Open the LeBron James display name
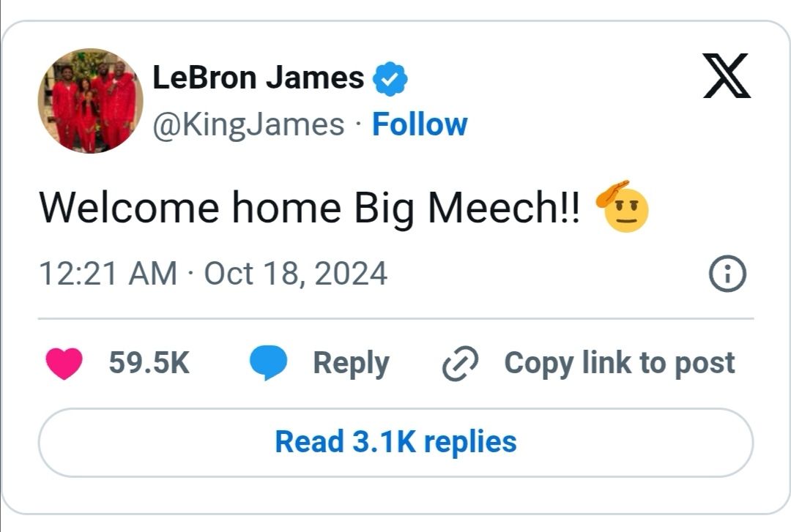Viewport: 791px width, 532px height. click(258, 78)
